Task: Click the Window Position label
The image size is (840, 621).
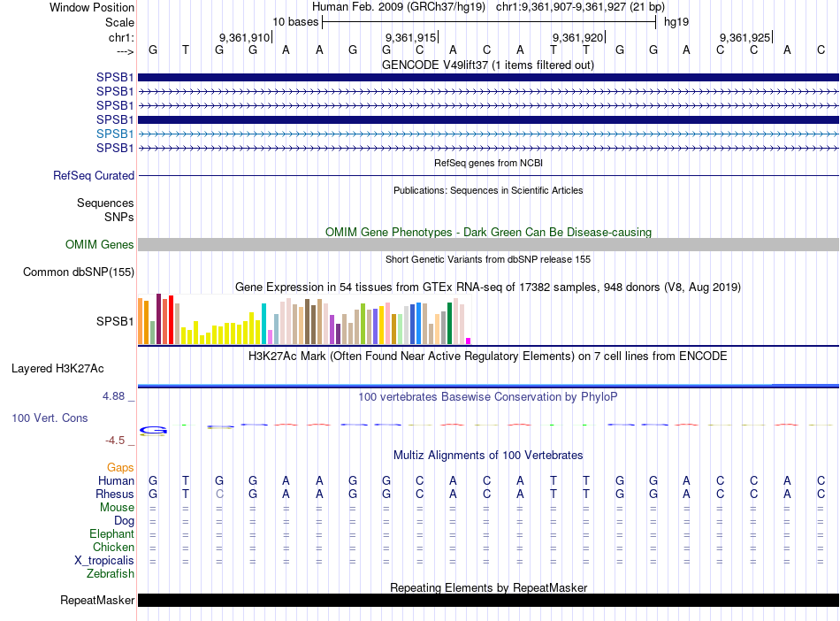Action: click(x=92, y=7)
